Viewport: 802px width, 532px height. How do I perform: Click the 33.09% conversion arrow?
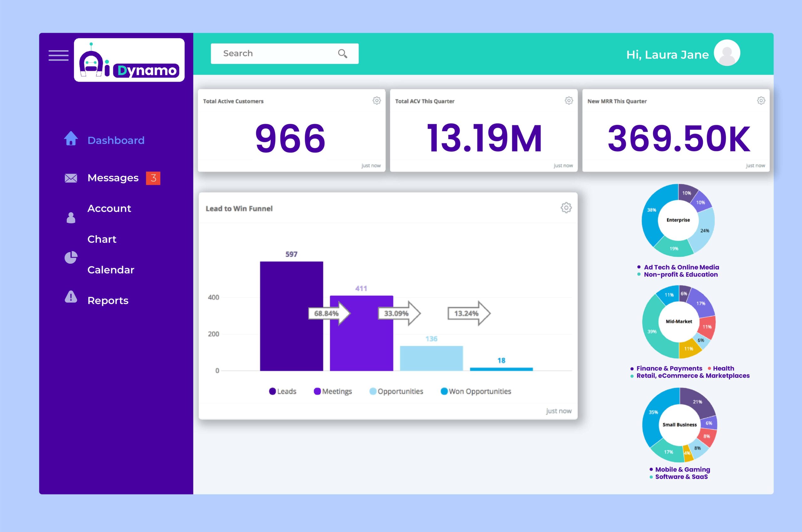pos(399,313)
